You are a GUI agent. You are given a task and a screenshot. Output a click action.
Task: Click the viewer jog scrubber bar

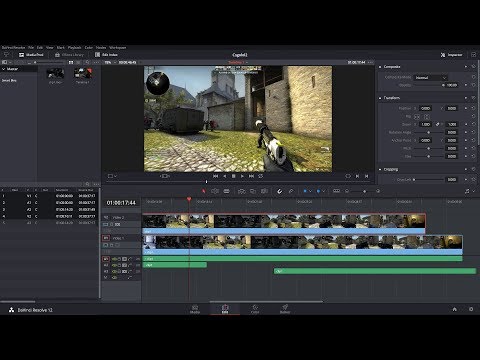tap(238, 182)
